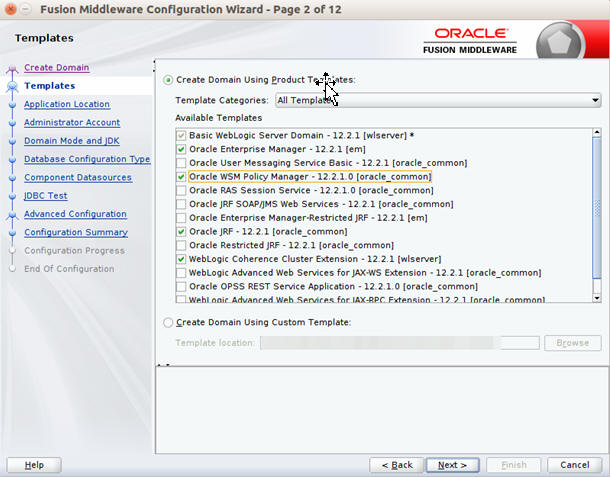Click the End Of Configuration step text
The width and height of the screenshot is (610, 477).
pos(69,269)
